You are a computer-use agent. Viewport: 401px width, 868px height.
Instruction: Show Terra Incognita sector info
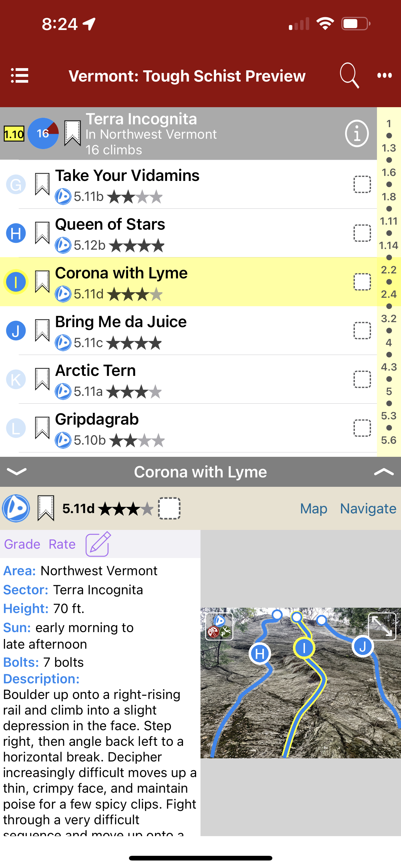pos(357,133)
